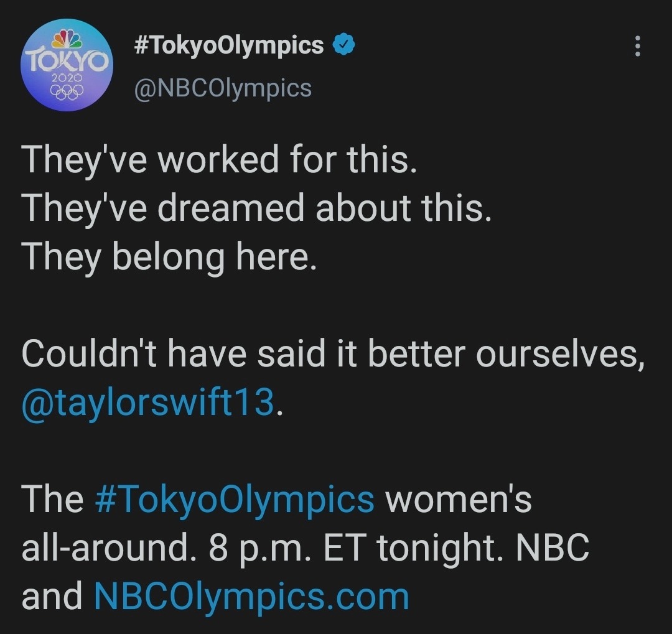Click the NBC peacock logo in avatar
The width and height of the screenshot is (672, 634).
(67, 39)
